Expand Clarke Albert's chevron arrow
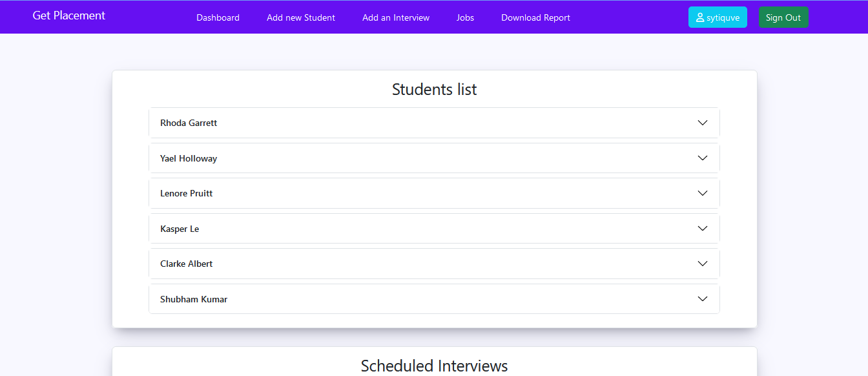868x376 pixels. pos(703,264)
